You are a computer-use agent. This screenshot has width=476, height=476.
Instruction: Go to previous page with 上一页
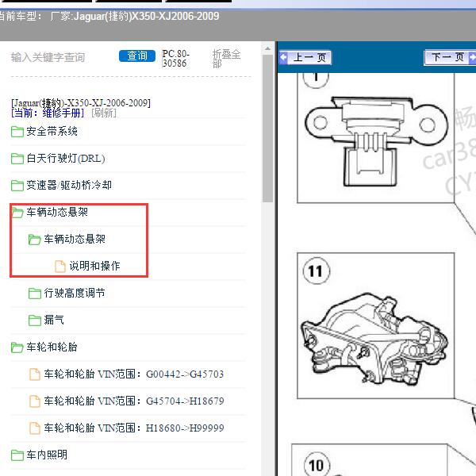(x=305, y=57)
